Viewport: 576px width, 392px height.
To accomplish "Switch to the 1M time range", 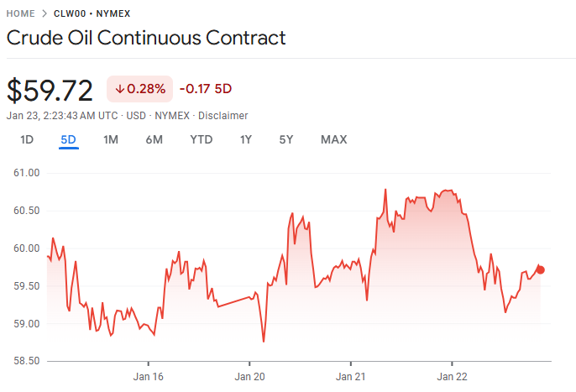I will pyautogui.click(x=111, y=139).
